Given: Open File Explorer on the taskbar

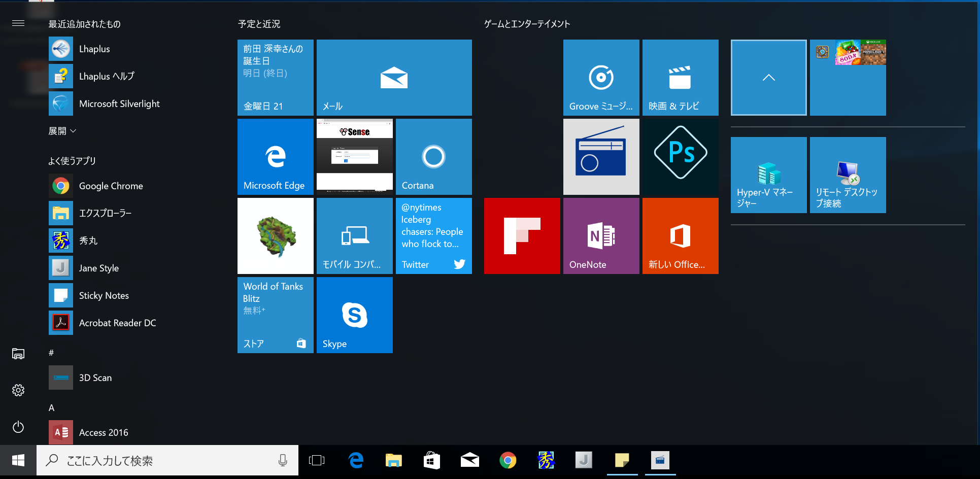Looking at the screenshot, I should click(394, 460).
